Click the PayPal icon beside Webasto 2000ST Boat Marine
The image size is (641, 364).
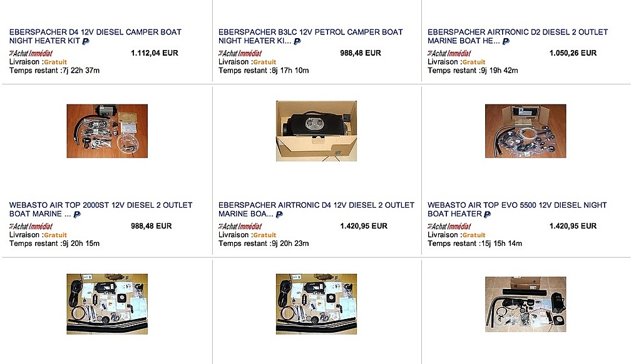coord(77,214)
